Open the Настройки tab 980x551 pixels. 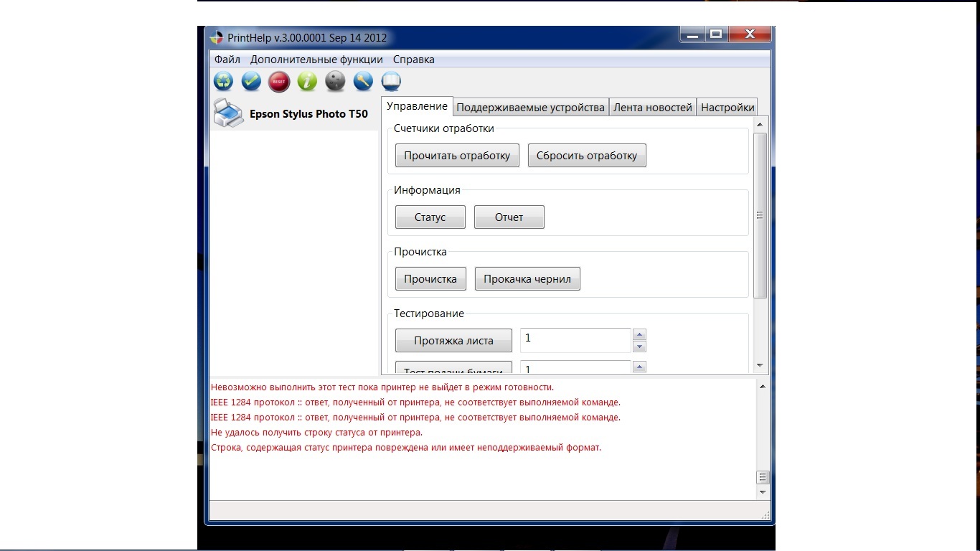727,108
